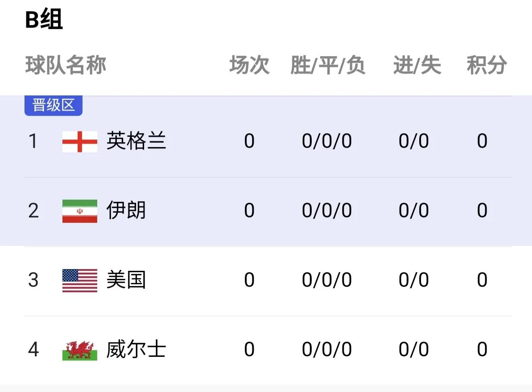
Task: Click rank number 4 beside 威尔士
Action: click(x=34, y=350)
